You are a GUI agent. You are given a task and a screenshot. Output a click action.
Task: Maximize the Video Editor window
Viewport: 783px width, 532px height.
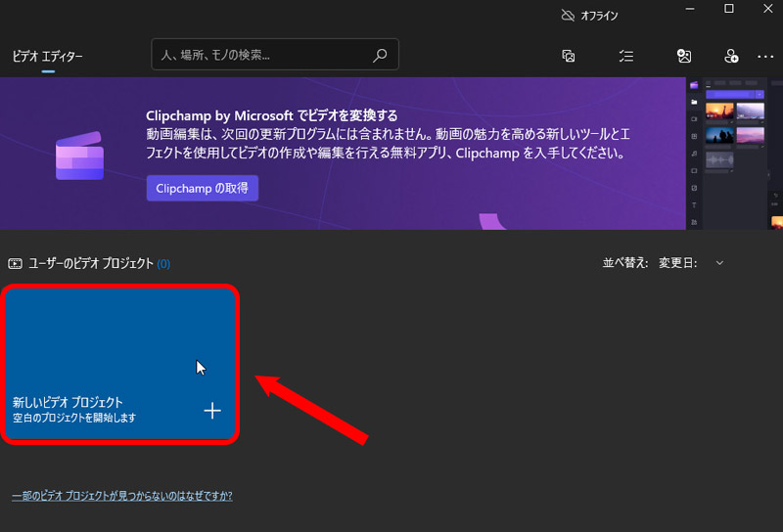[x=728, y=10]
